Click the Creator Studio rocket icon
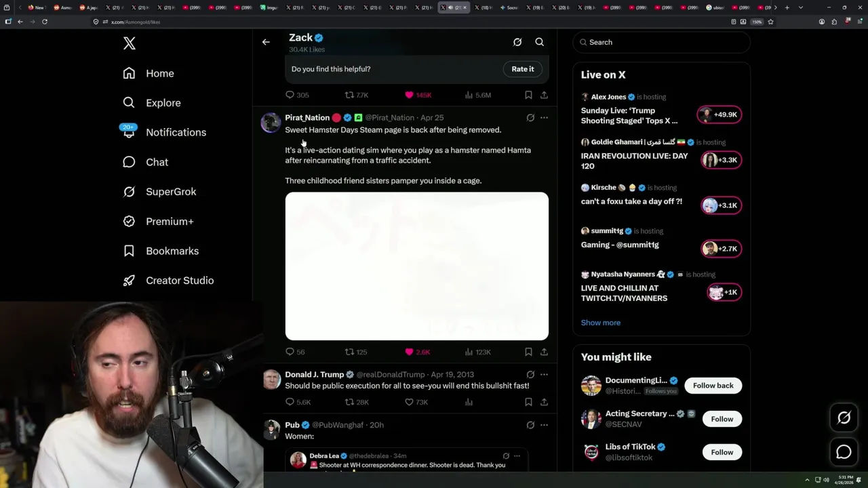The width and height of the screenshot is (868, 488). pos(129,281)
